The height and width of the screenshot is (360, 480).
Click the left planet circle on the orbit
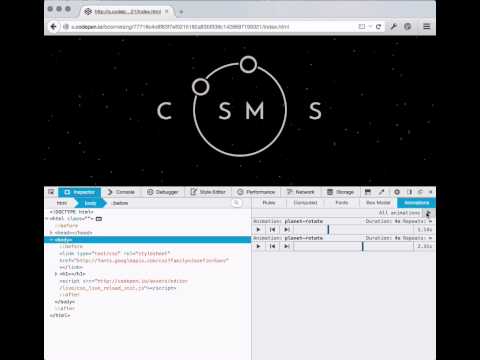click(x=201, y=87)
